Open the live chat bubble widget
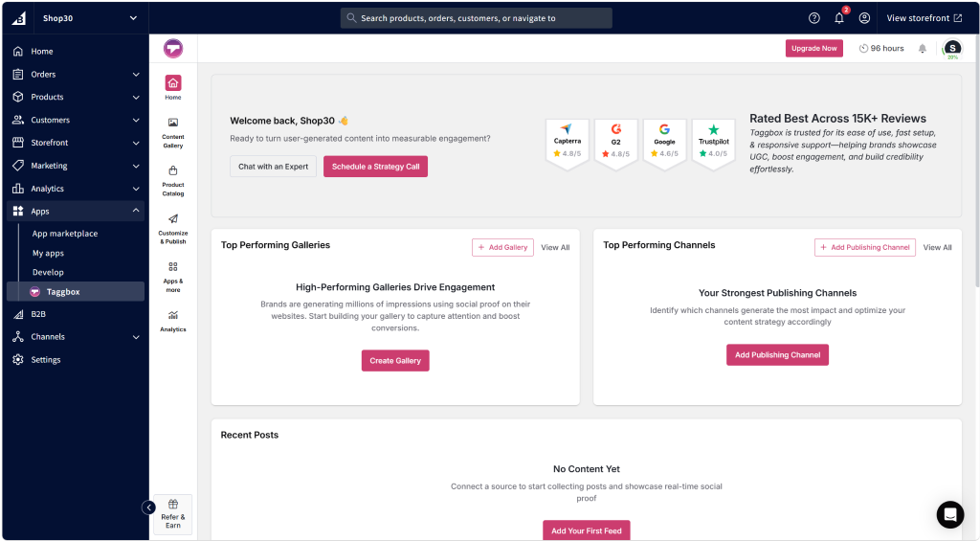The height and width of the screenshot is (541, 980). coord(950,514)
